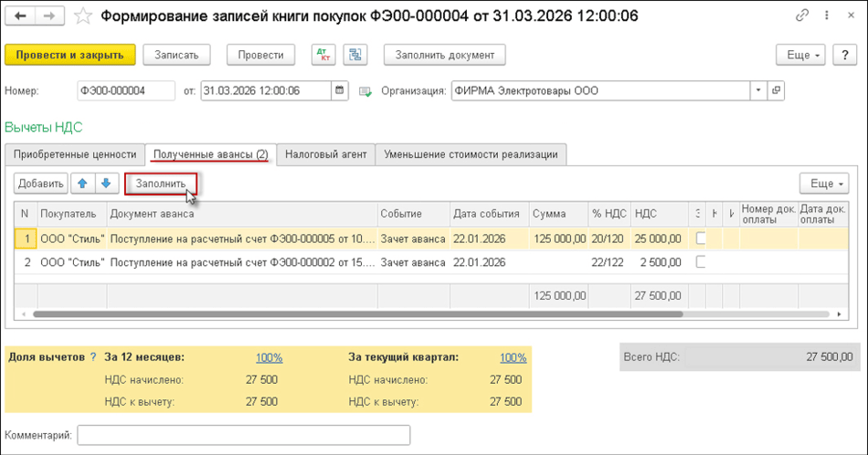
Task: Click the Заполнить button above the table
Action: [x=161, y=184]
